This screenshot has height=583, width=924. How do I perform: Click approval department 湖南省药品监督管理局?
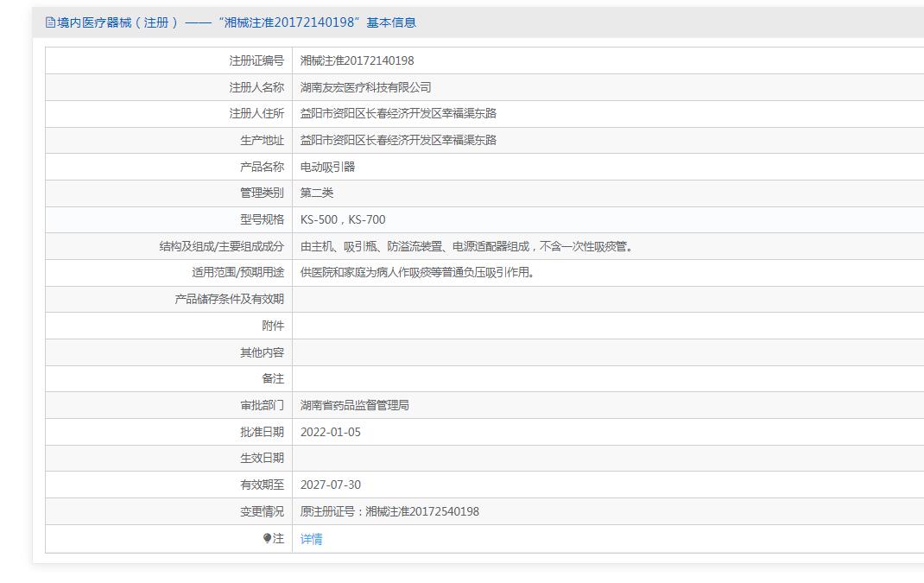point(355,405)
